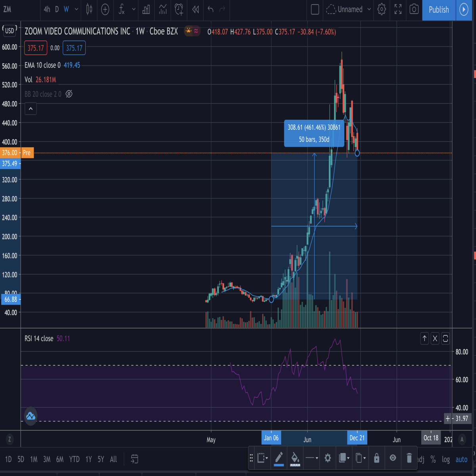Select the 1M date range

(34, 459)
